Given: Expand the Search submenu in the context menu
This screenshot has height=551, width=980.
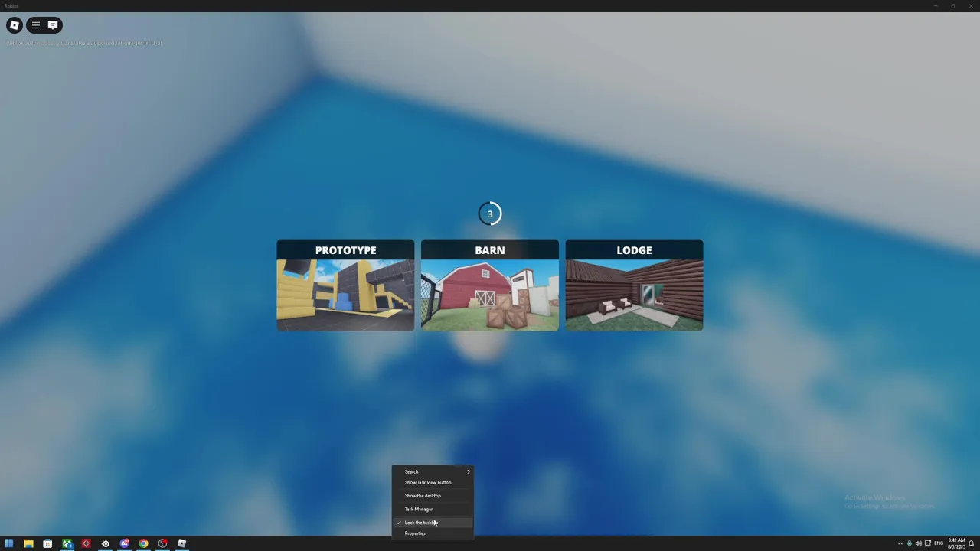Looking at the screenshot, I should (x=433, y=471).
